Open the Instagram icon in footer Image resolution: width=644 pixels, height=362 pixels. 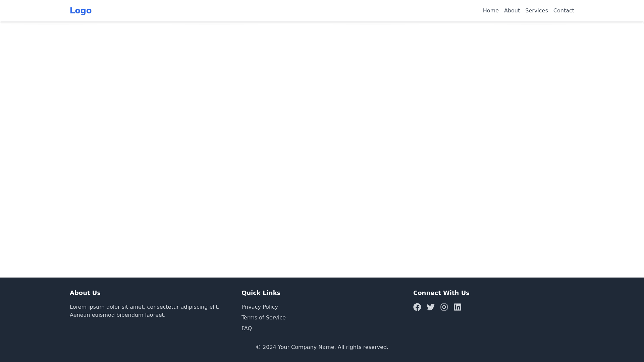pos(444,307)
